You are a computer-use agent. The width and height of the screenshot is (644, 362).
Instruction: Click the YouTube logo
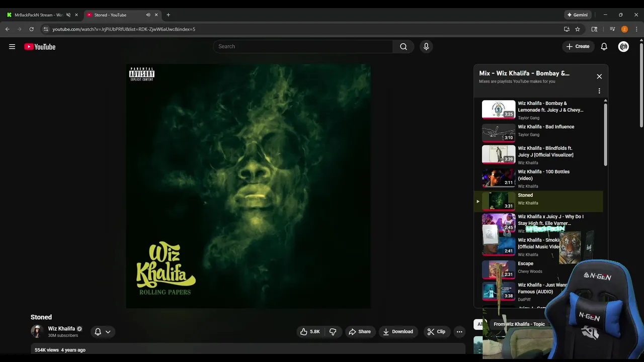[40, 47]
